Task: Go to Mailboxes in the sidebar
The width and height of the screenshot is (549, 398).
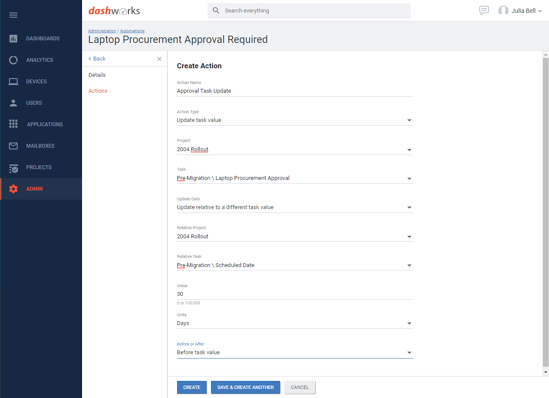Action: pos(40,146)
